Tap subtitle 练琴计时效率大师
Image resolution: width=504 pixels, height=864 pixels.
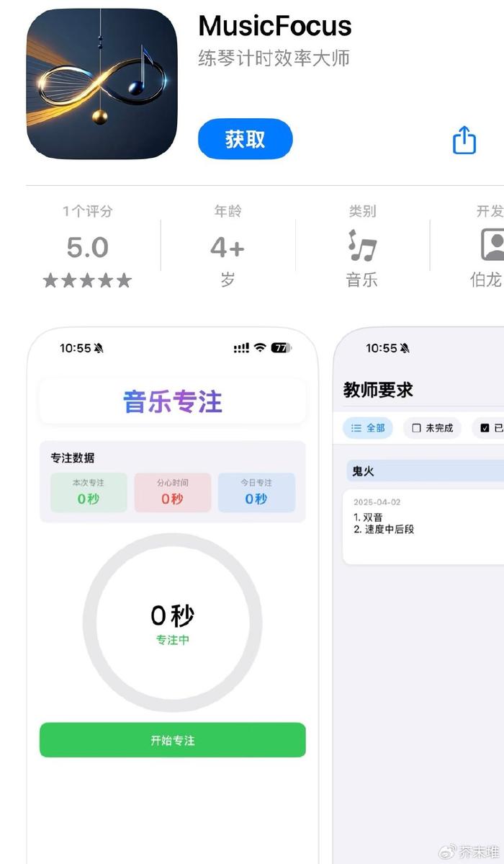click(274, 58)
